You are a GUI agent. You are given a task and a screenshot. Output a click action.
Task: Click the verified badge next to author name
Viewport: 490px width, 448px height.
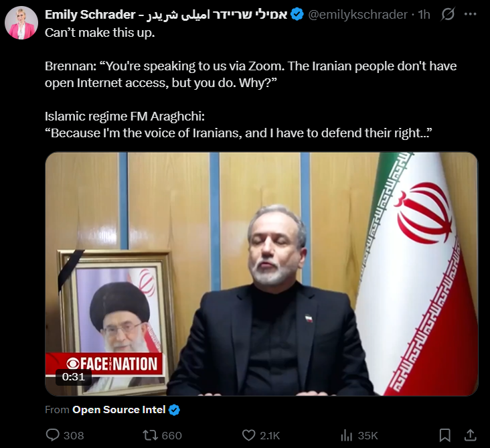coord(297,14)
